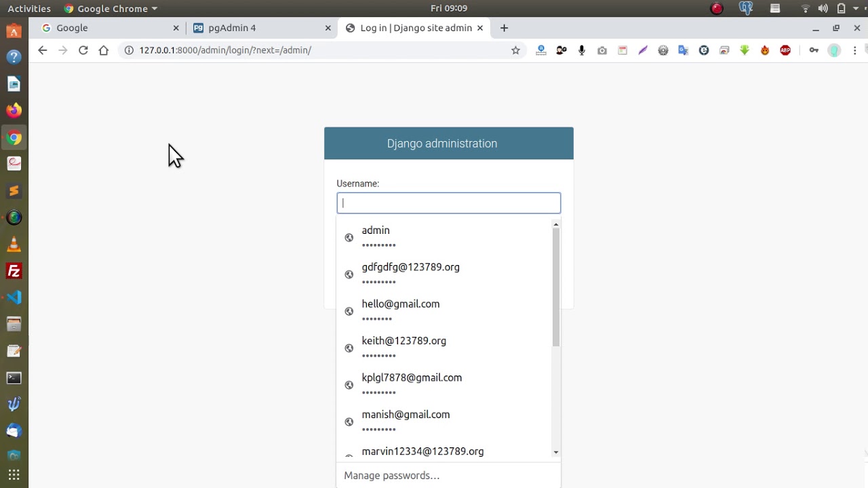Click the autofill list scroll down arrow
Image resolution: width=868 pixels, height=488 pixels.
pos(556,452)
